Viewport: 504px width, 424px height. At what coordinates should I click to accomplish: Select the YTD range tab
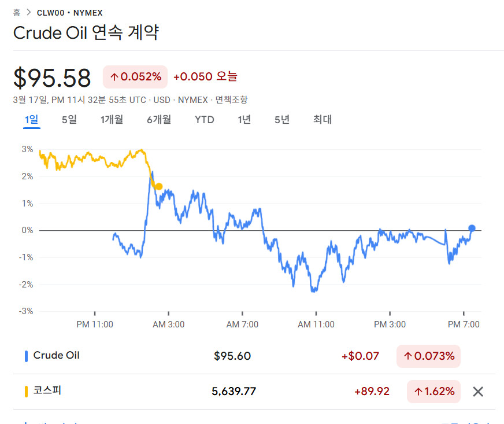tap(204, 120)
